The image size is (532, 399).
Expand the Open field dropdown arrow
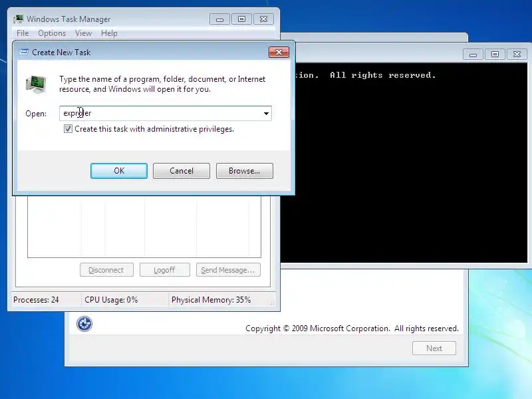267,113
